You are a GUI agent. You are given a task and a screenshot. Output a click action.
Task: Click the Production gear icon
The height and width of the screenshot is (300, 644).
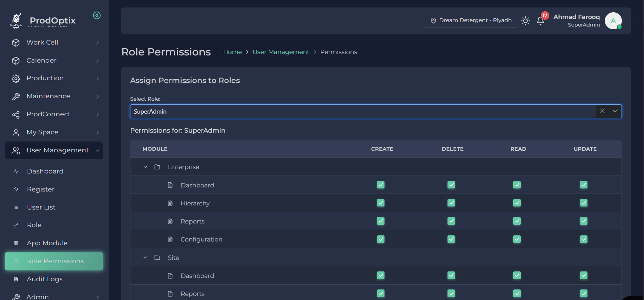(16, 79)
